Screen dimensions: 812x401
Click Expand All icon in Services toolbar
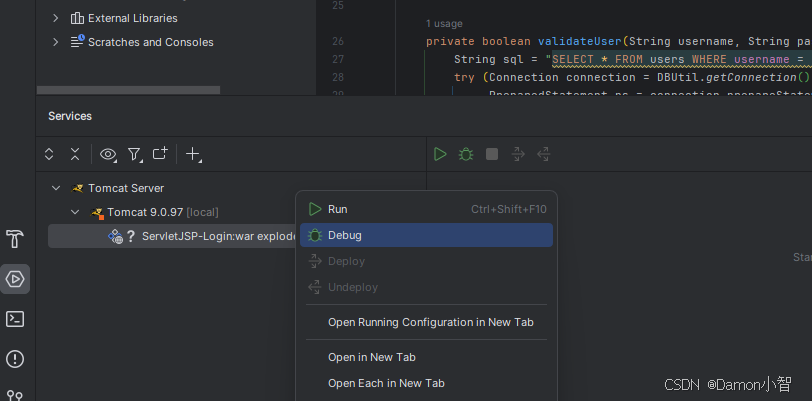49,154
